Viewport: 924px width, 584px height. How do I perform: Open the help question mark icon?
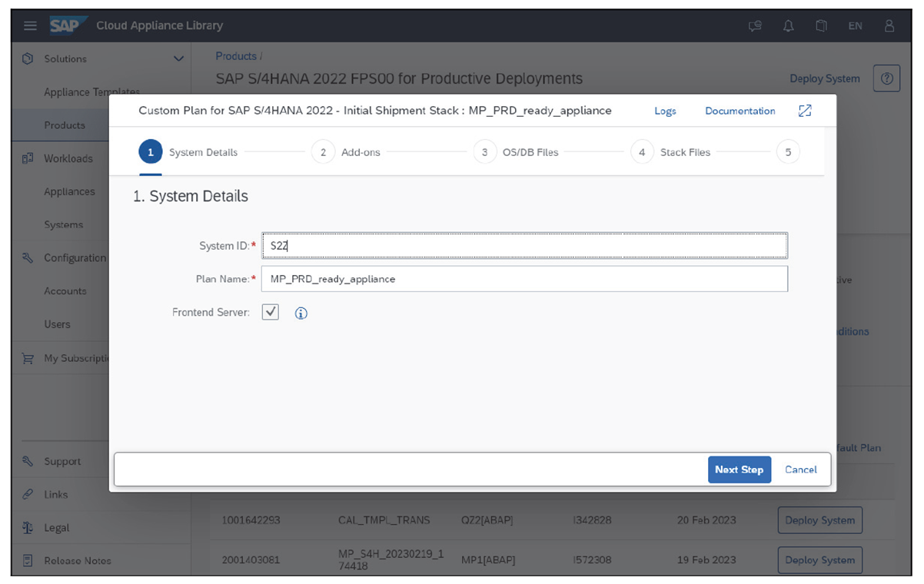(x=886, y=78)
